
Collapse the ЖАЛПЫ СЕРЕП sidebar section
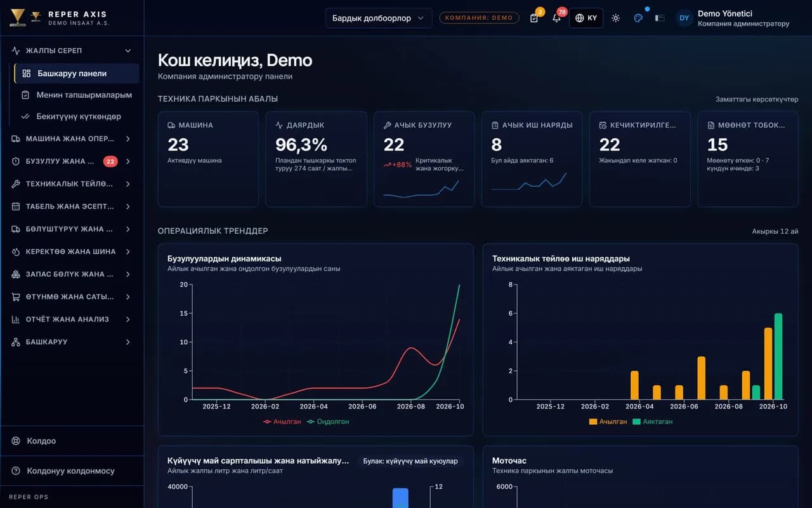click(x=72, y=51)
